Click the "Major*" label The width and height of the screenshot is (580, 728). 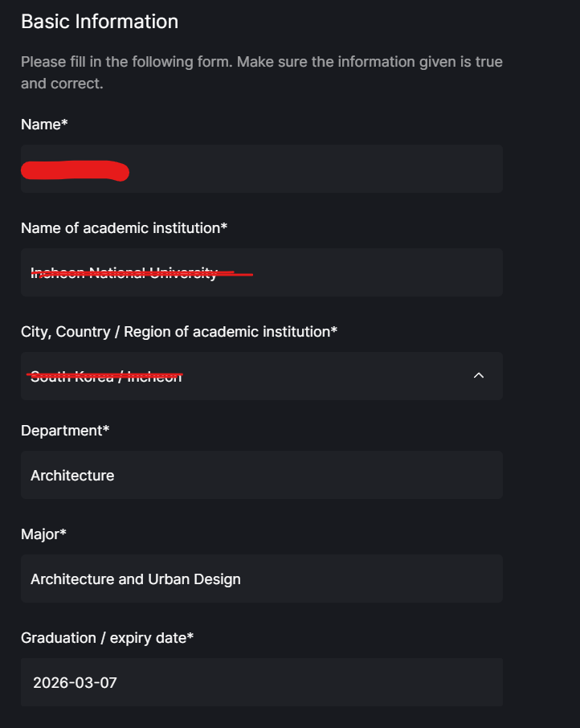pos(43,534)
